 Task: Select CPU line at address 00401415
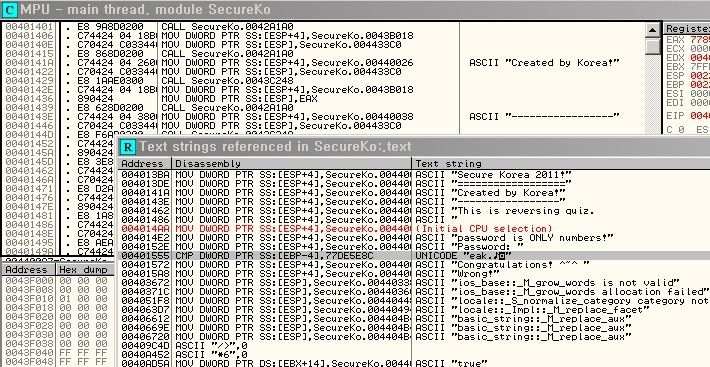click(x=323, y=54)
